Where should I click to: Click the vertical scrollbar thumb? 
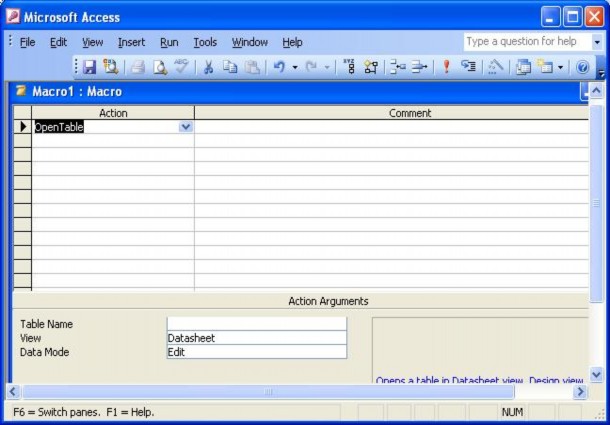(x=596, y=203)
